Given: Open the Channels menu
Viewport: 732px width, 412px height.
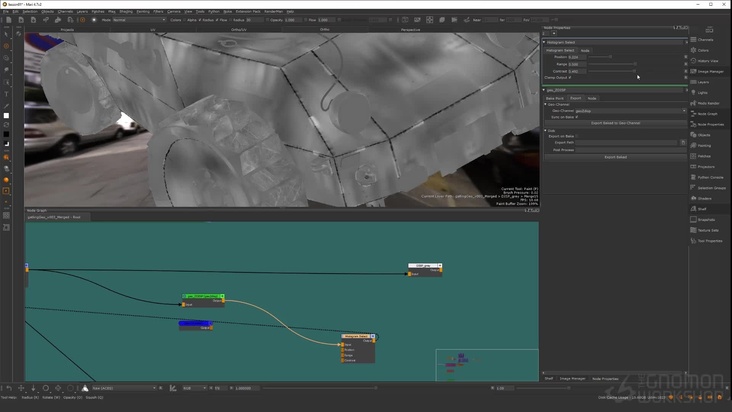Looking at the screenshot, I should tap(65, 11).
